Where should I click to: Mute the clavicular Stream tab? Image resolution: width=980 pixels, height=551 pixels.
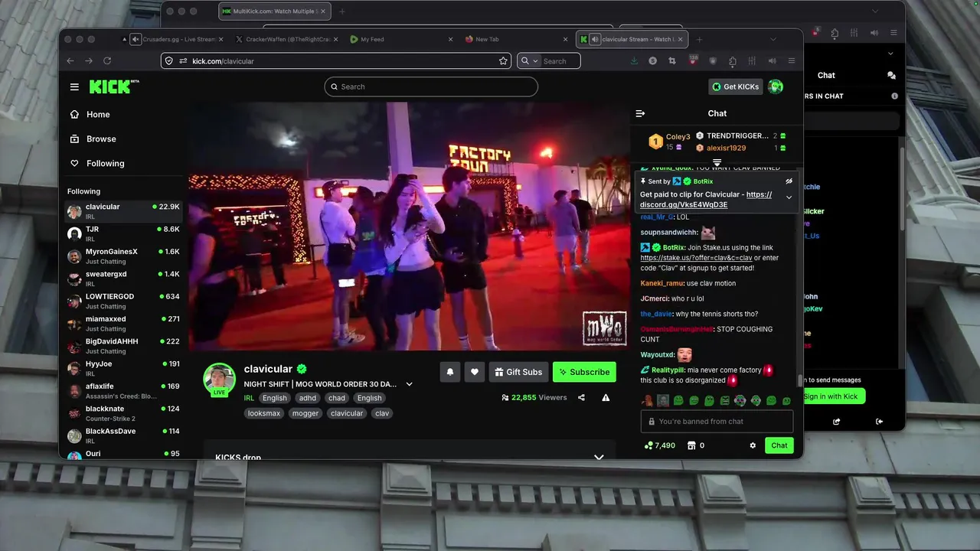[594, 39]
